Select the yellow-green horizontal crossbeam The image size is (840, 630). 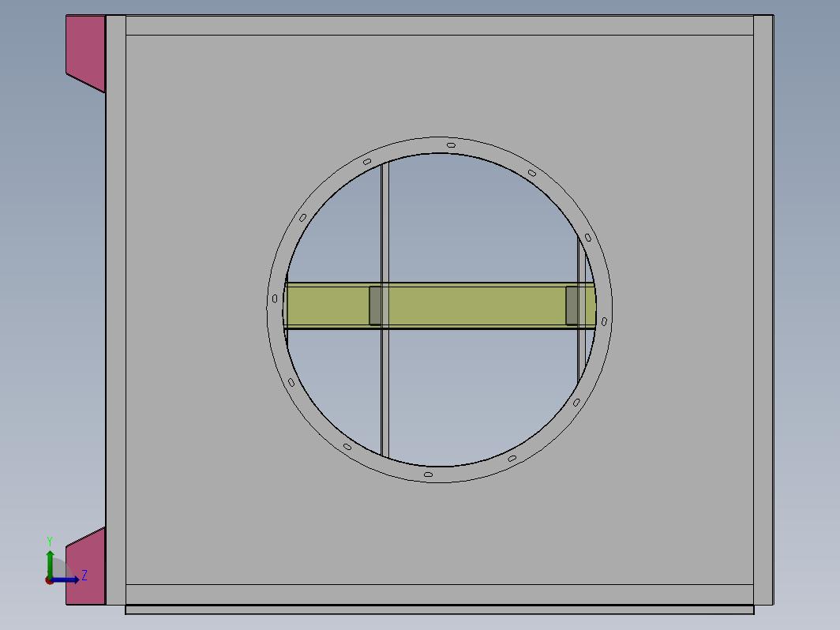click(441, 306)
